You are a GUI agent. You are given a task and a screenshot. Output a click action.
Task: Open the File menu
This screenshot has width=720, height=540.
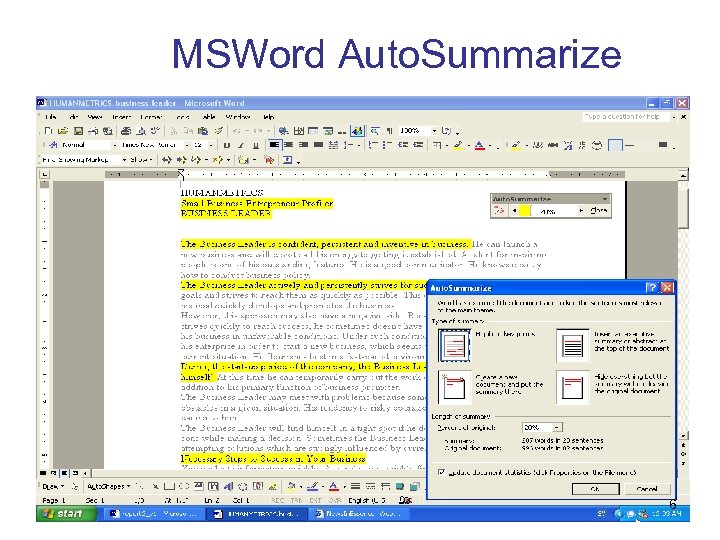click(51, 117)
